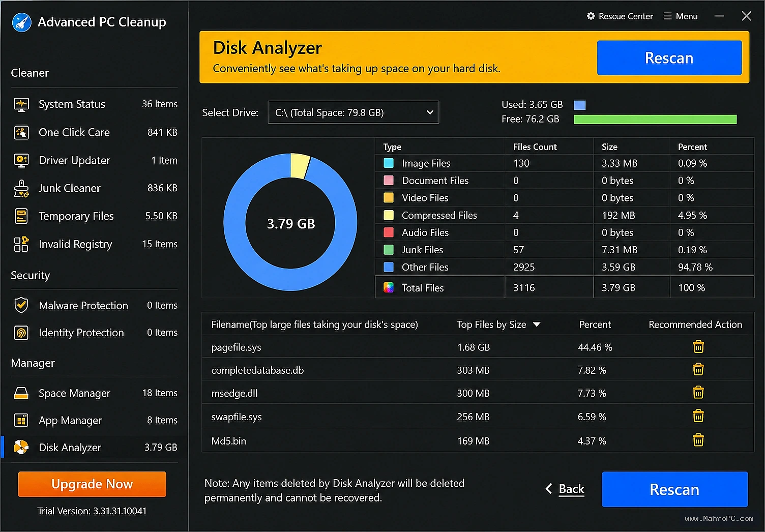Viewport: 765px width, 532px height.
Task: Select the completedatabase.db filename
Action: click(x=257, y=370)
